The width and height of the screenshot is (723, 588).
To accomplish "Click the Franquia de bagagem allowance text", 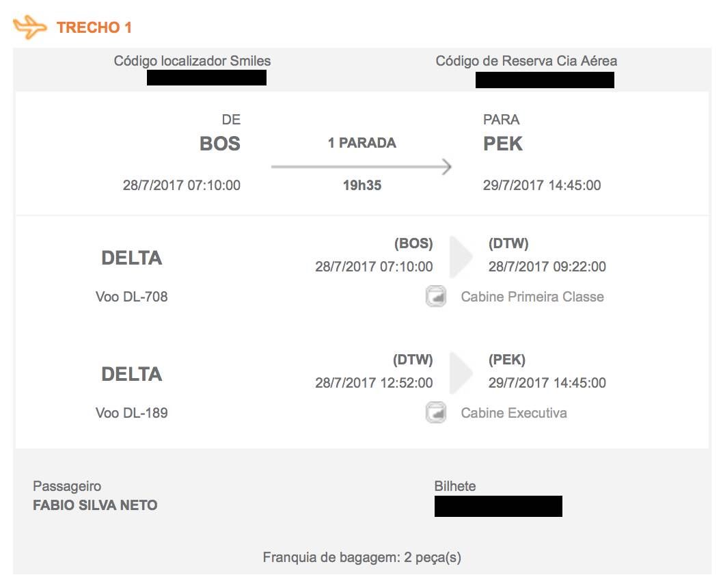I will point(362,557).
